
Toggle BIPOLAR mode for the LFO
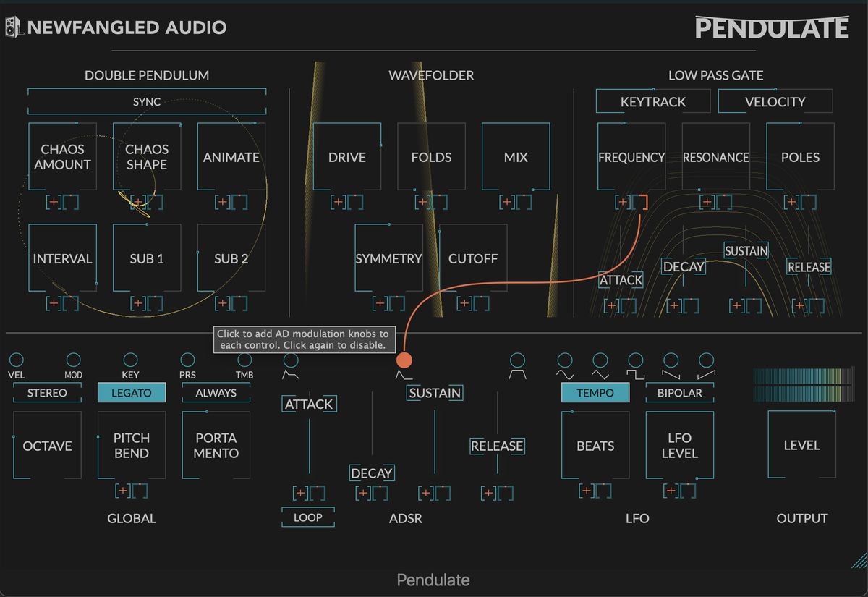679,393
